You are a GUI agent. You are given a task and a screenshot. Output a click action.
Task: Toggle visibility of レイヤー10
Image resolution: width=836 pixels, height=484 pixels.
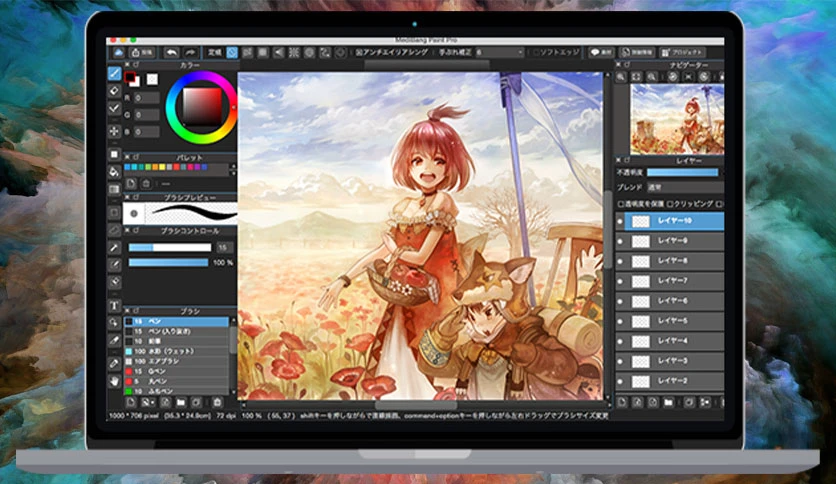[x=620, y=221]
